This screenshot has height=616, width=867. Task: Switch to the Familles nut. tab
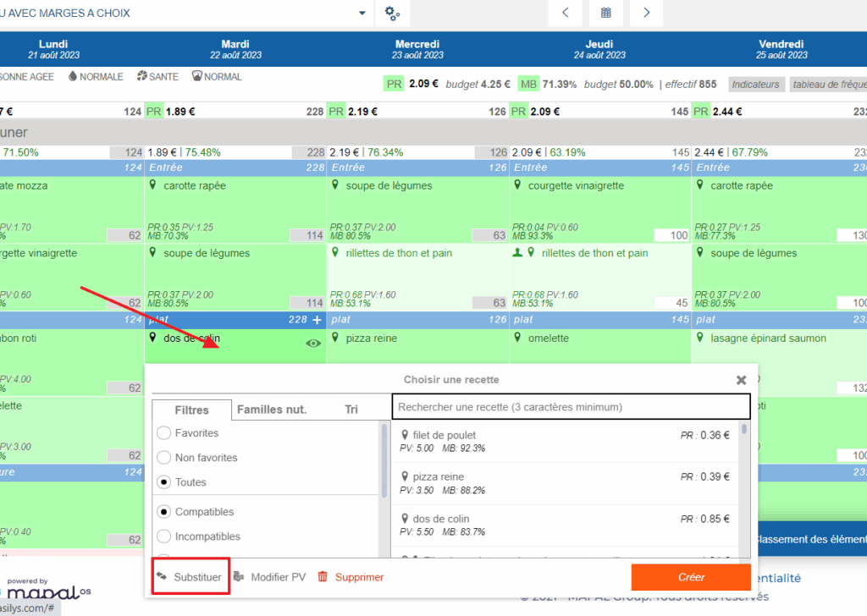point(271,410)
